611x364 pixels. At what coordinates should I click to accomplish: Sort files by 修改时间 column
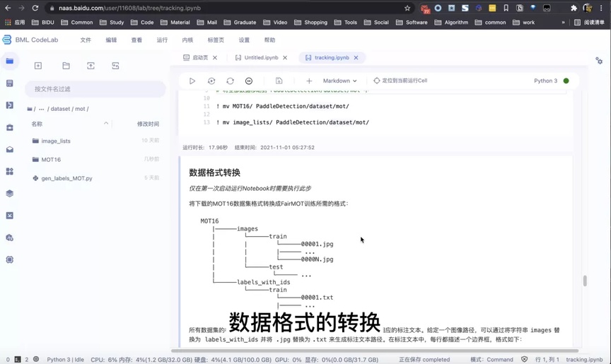(148, 124)
